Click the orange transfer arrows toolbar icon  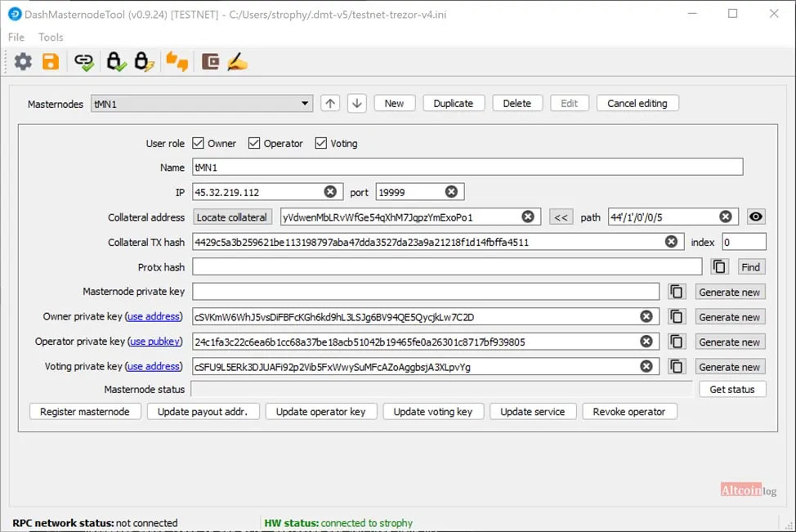pyautogui.click(x=177, y=62)
